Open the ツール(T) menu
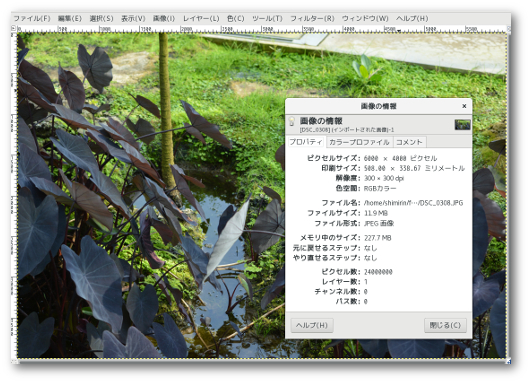Image resolution: width=530 pixels, height=383 pixels. (x=267, y=18)
